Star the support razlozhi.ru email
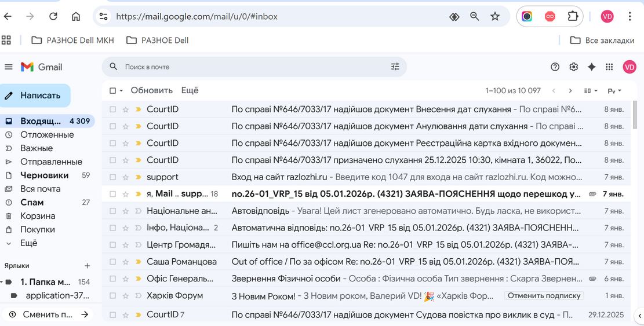The height and width of the screenshot is (326, 644). (x=126, y=177)
